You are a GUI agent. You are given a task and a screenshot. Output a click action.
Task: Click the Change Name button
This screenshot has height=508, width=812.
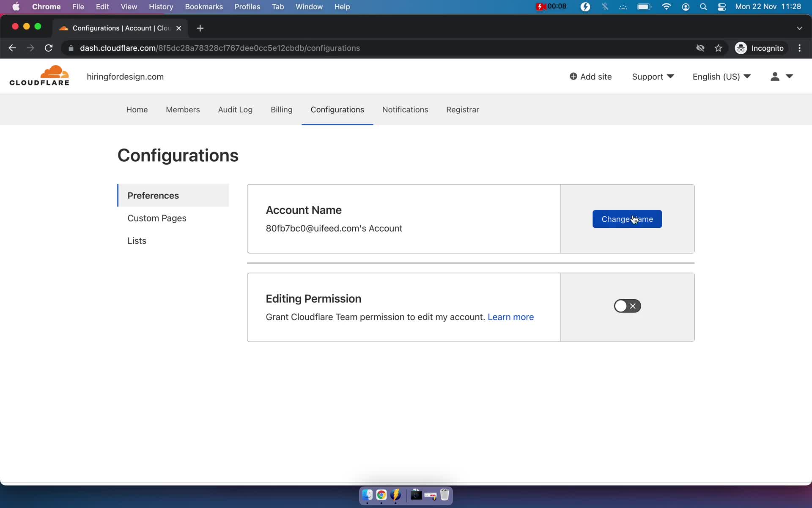point(627,219)
